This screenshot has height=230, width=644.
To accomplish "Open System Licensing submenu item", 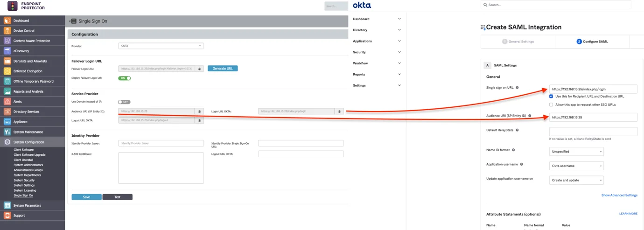I will tap(25, 190).
